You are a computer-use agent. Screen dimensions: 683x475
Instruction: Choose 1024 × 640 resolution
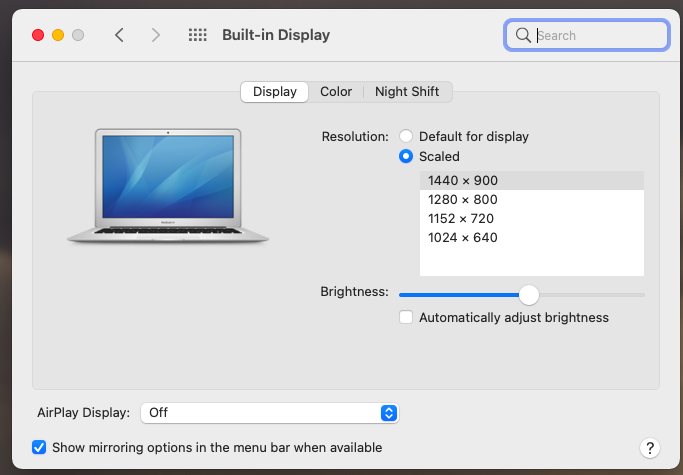point(462,237)
